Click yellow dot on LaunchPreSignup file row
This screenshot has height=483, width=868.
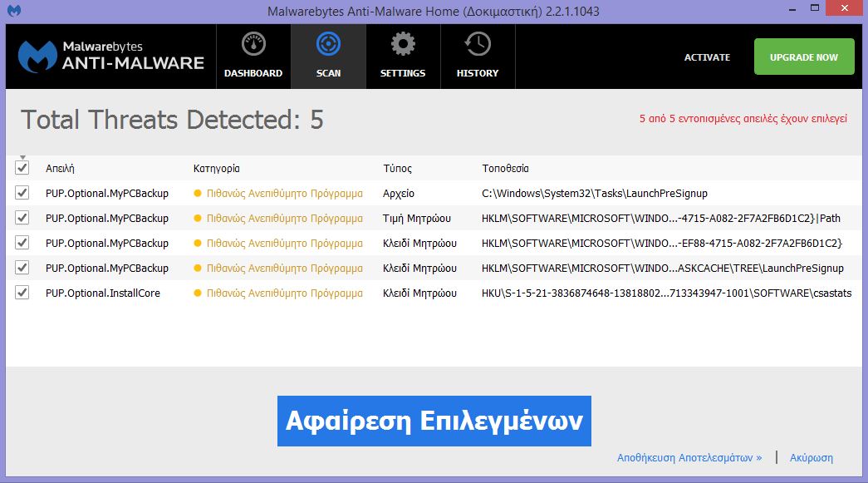pyautogui.click(x=198, y=194)
